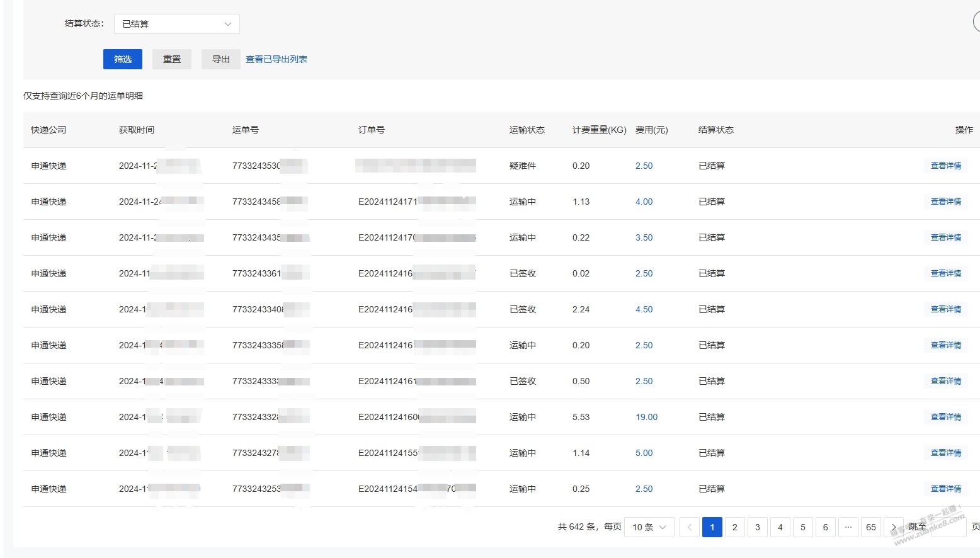Image resolution: width=980 pixels, height=558 pixels.
Task: Click the 5.00 fee amount
Action: pos(644,453)
